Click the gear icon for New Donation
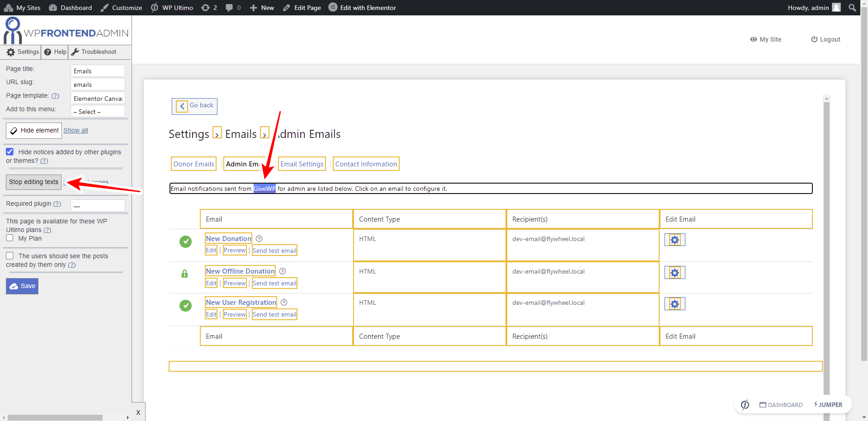Image resolution: width=868 pixels, height=421 pixels. click(675, 240)
